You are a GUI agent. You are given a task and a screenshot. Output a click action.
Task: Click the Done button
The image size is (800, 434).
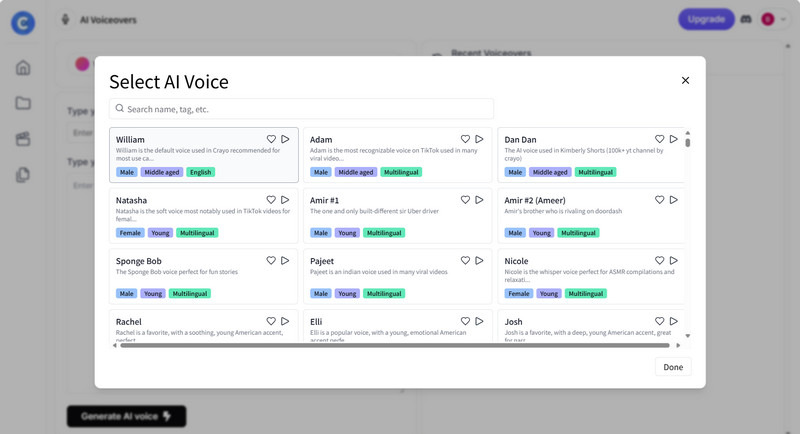[x=673, y=367]
